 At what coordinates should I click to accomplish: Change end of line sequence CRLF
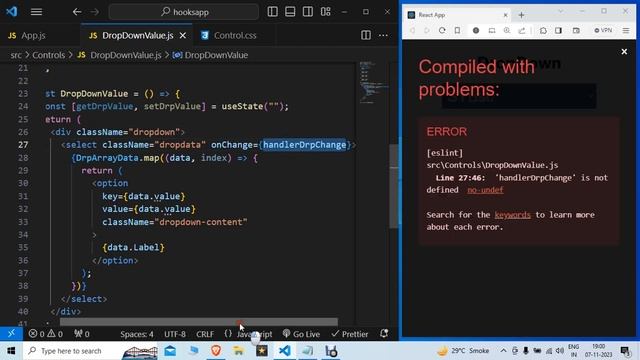205,334
